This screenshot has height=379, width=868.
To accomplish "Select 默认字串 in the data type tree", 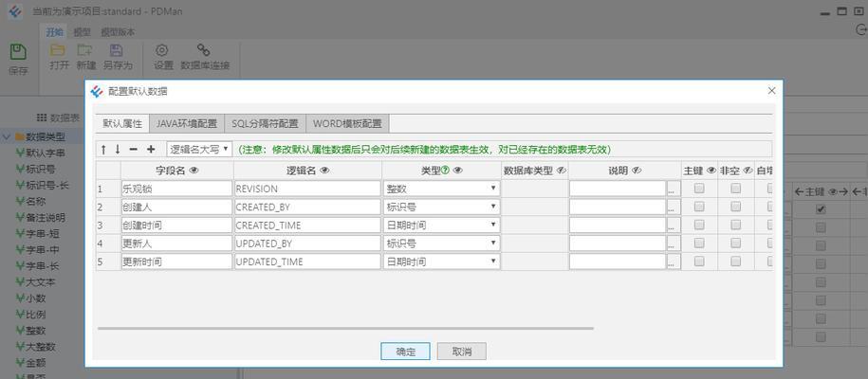I will [41, 153].
